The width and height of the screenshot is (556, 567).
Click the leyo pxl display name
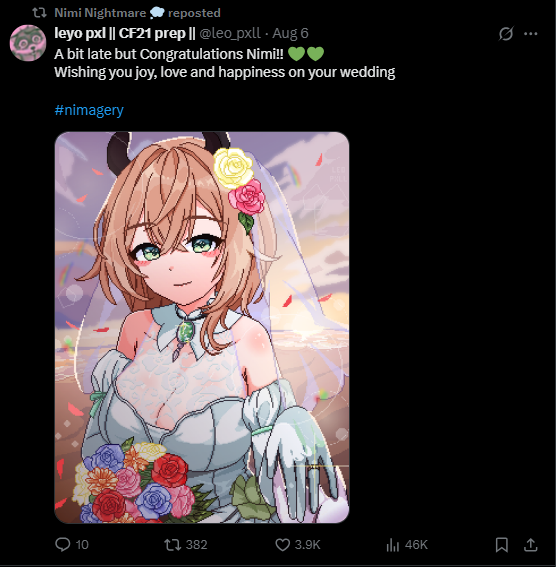point(125,33)
